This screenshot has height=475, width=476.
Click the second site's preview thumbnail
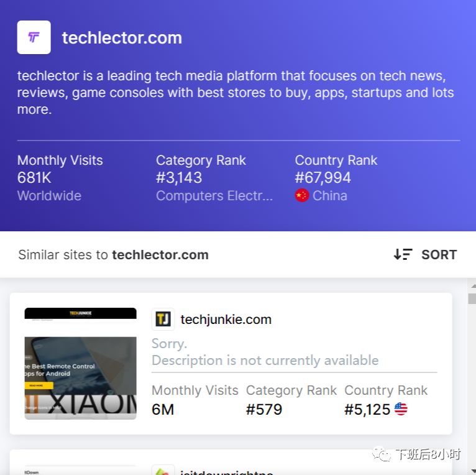pyautogui.click(x=80, y=470)
